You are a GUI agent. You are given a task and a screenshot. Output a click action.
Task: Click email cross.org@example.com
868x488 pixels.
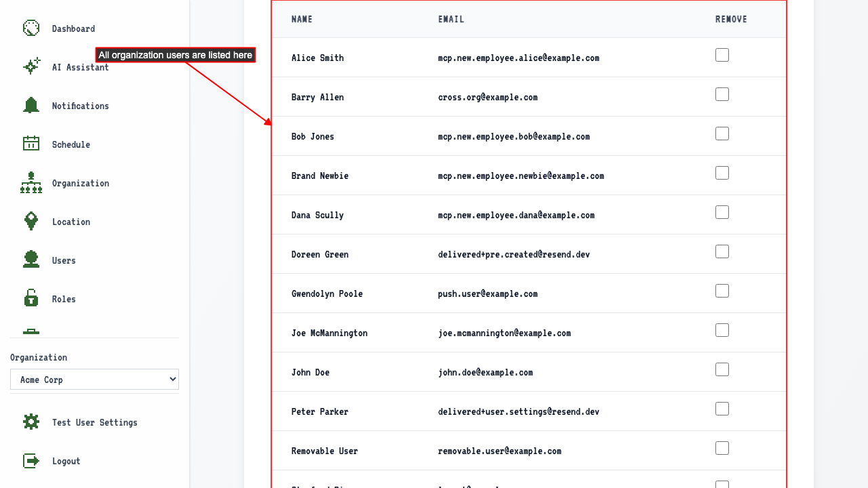488,97
